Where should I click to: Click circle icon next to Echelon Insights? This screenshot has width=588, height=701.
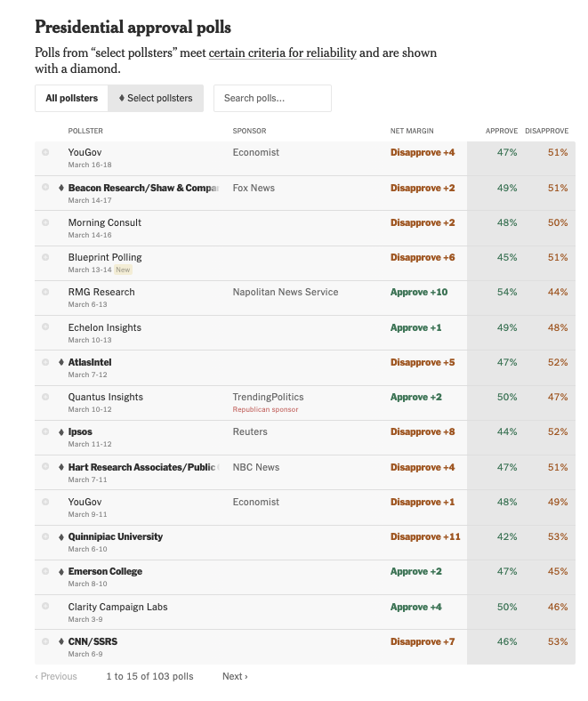point(45,326)
